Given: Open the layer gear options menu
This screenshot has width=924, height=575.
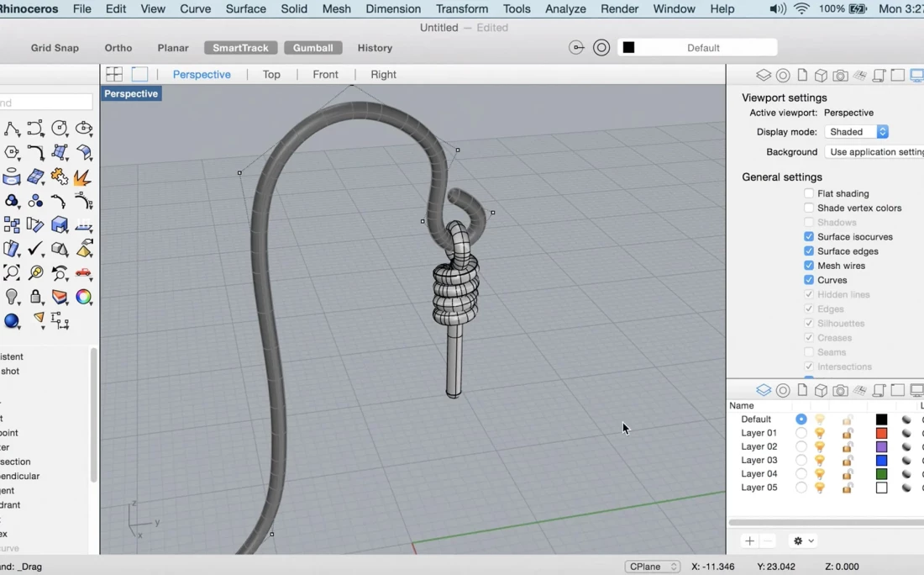Looking at the screenshot, I should click(803, 541).
